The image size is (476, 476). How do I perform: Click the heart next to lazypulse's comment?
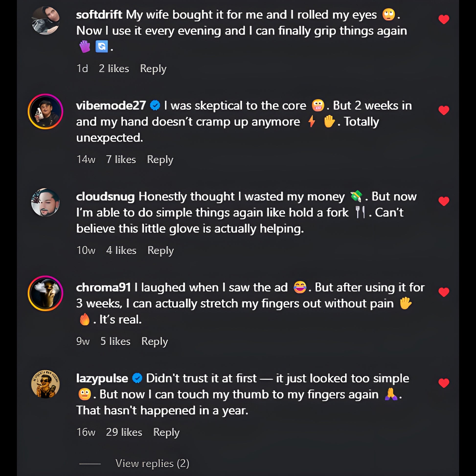point(443,383)
